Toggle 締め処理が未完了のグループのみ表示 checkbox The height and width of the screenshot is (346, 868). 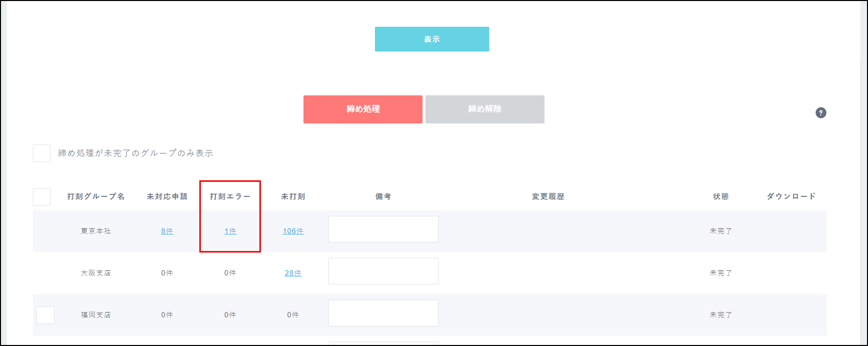41,153
